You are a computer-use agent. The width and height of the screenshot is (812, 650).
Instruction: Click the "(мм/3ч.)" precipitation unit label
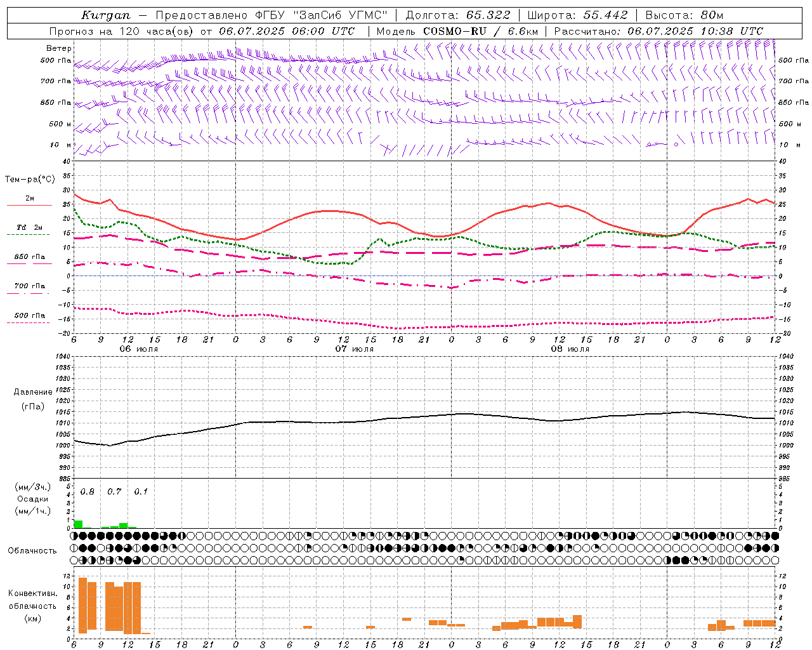33,487
